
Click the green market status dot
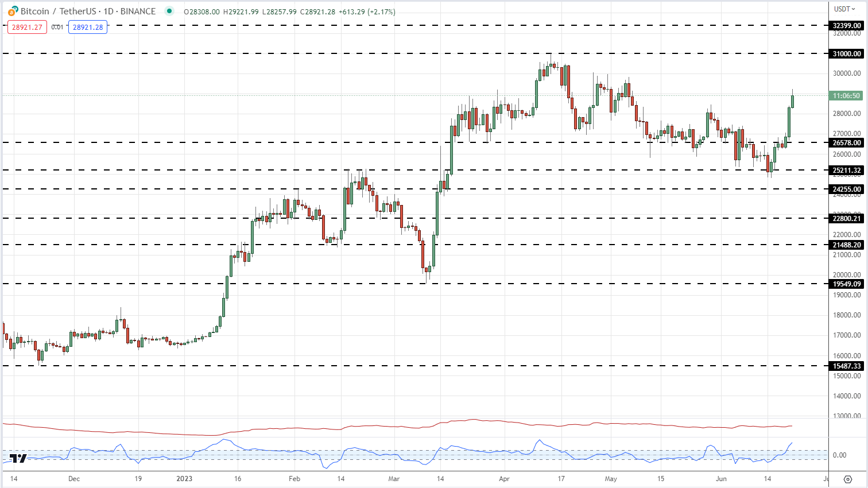(169, 11)
